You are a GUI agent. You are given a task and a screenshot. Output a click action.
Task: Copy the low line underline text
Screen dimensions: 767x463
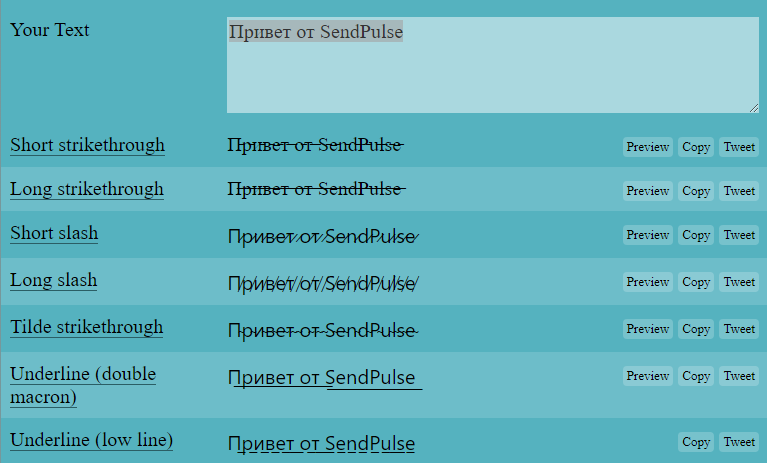pyautogui.click(x=696, y=442)
